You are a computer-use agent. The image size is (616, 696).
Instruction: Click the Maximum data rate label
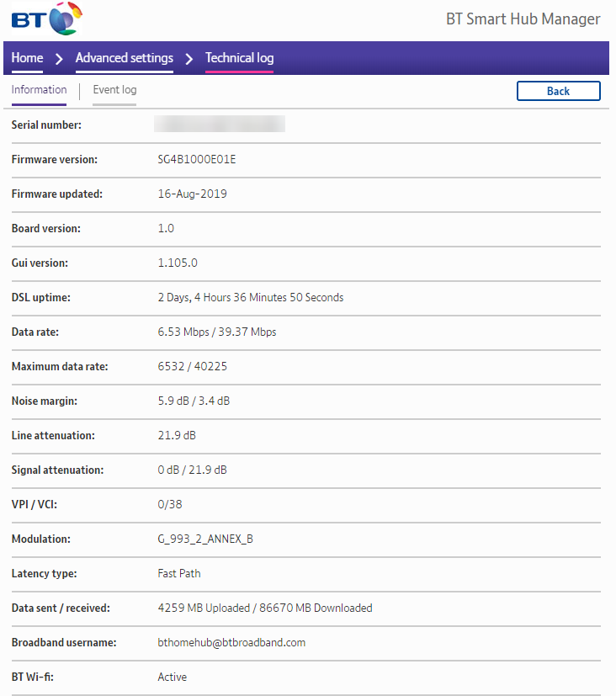coord(60,366)
